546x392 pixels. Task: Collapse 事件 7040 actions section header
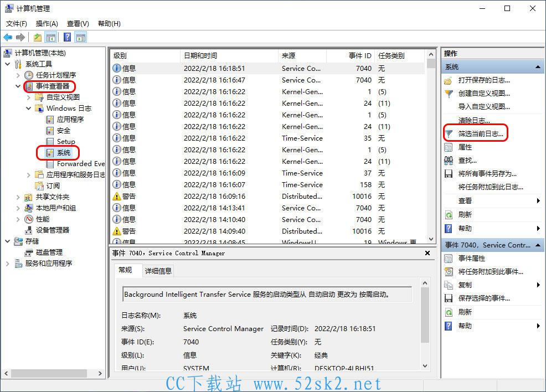538,245
